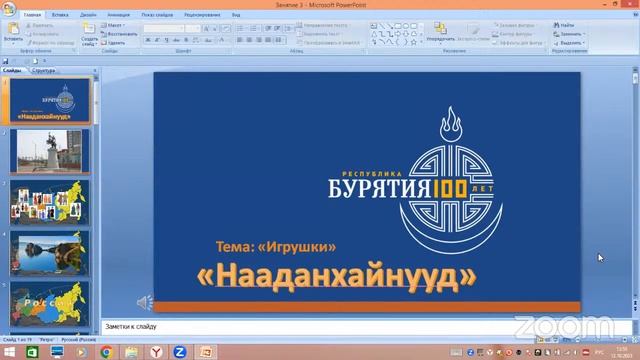Screen dimensions: 640x360
Task: Select the star shape in shapes gallery
Action: 413,42
